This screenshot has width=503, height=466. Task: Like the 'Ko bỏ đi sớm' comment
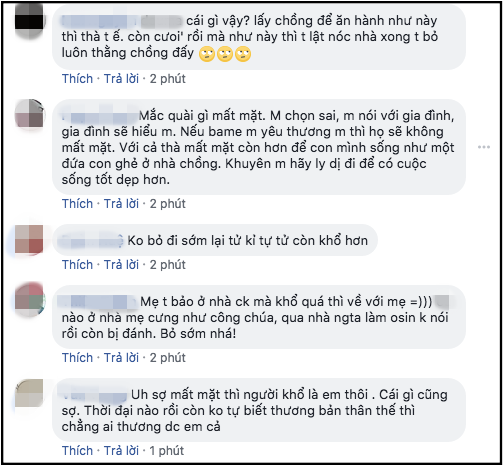pyautogui.click(x=77, y=265)
